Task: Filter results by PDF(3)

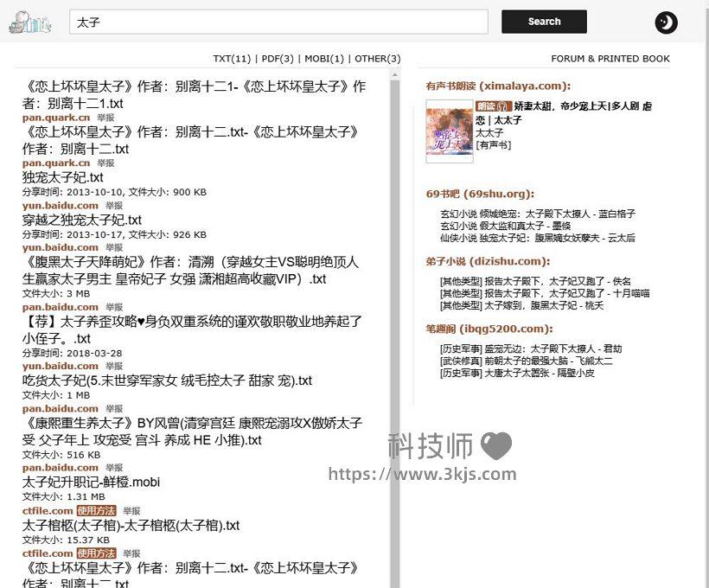Action: tap(278, 59)
